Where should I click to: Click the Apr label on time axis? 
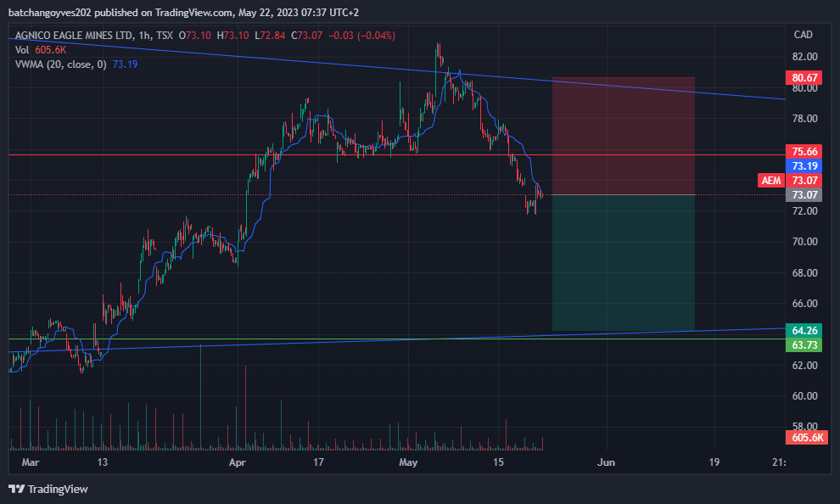237,462
